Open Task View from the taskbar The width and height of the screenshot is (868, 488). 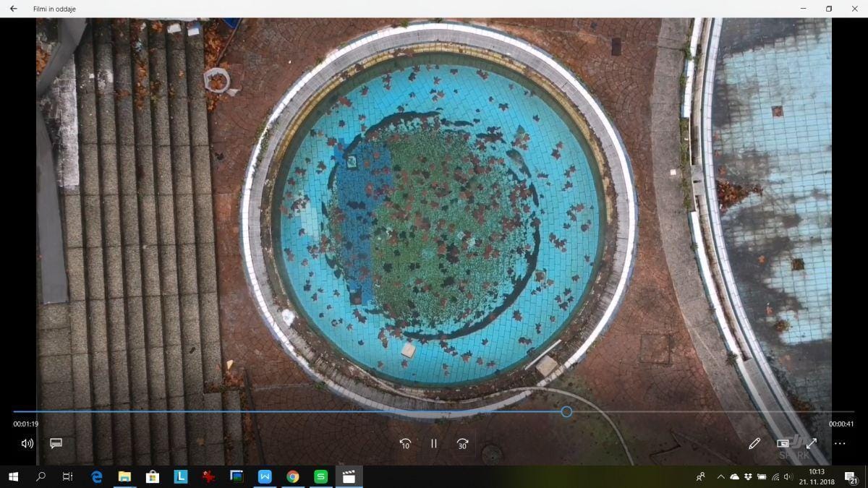point(67,476)
